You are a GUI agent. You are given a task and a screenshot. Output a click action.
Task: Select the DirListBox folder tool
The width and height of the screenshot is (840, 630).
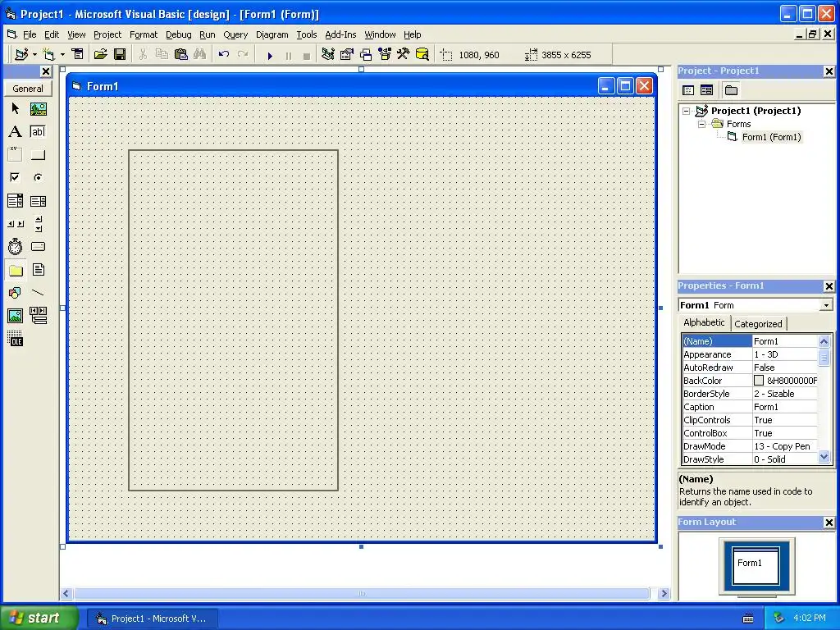coord(15,270)
